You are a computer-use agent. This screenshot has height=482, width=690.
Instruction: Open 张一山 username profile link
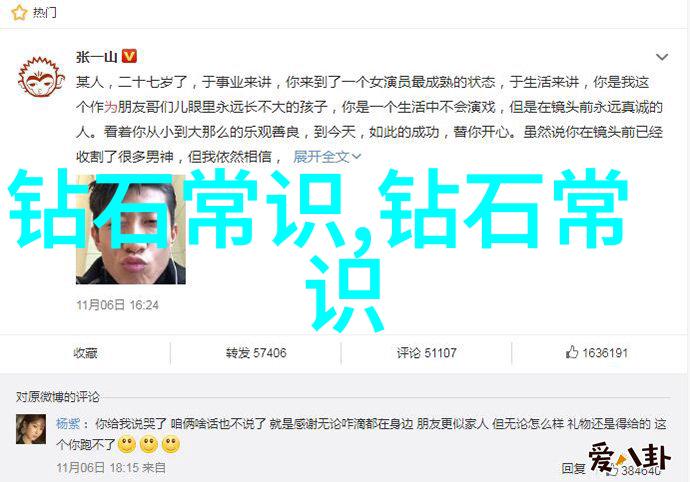pos(96,57)
